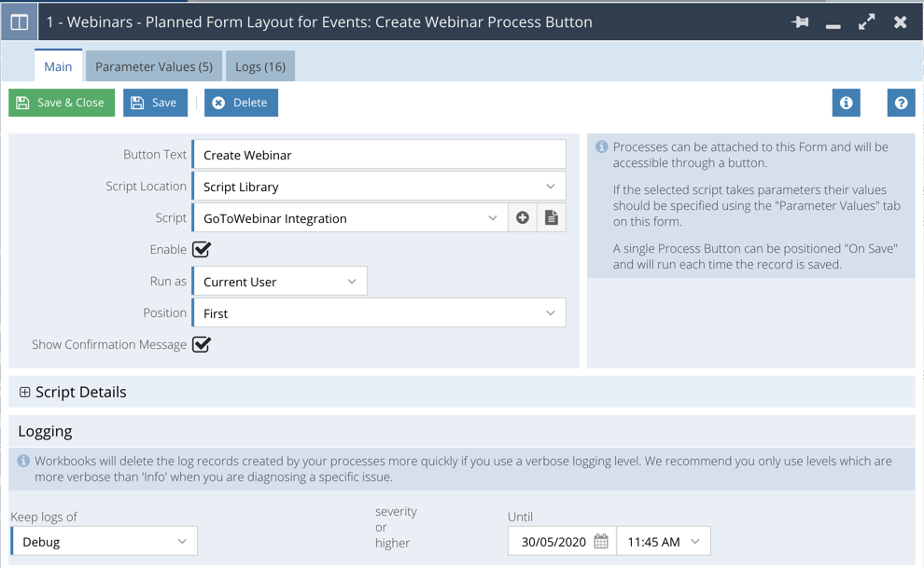The height and width of the screenshot is (568, 924).
Task: Toggle the Enable checkbox
Action: click(x=202, y=249)
